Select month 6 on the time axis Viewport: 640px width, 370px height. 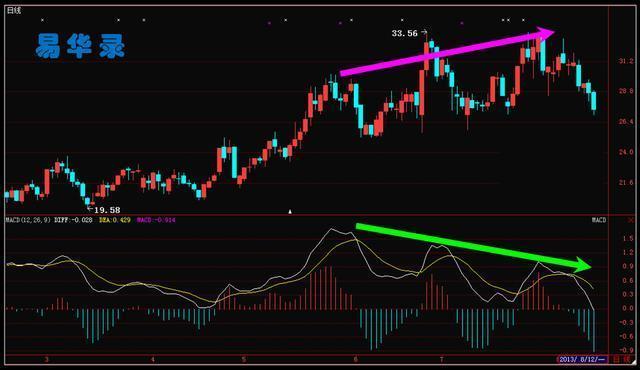(356, 359)
